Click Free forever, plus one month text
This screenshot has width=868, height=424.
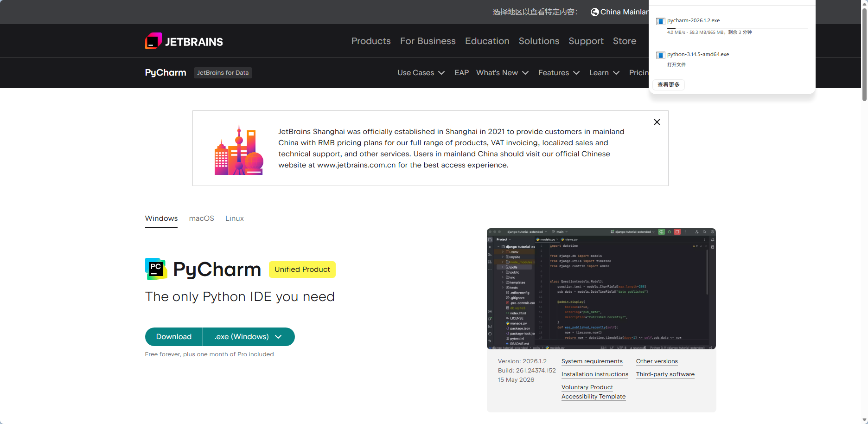click(x=210, y=354)
